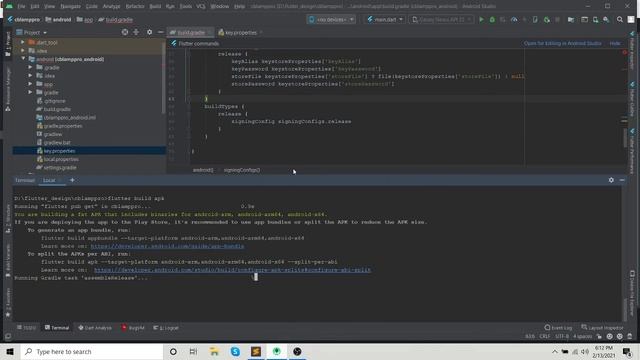Click UTF-8 encoding in status bar

point(562,337)
